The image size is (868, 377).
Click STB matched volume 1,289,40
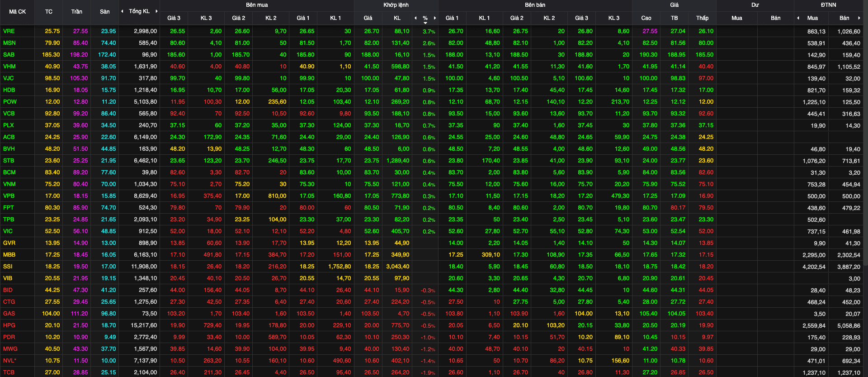(x=398, y=161)
